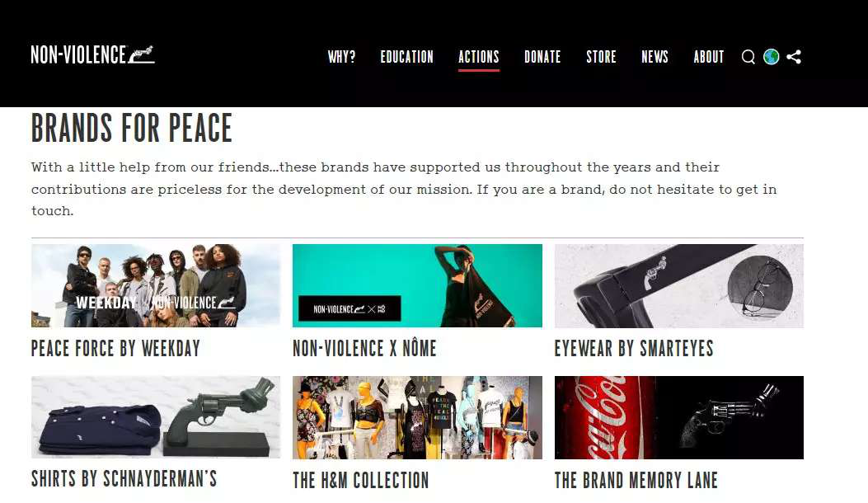Open The Brand Memory Lane link
The width and height of the screenshot is (868, 503).
coord(636,480)
